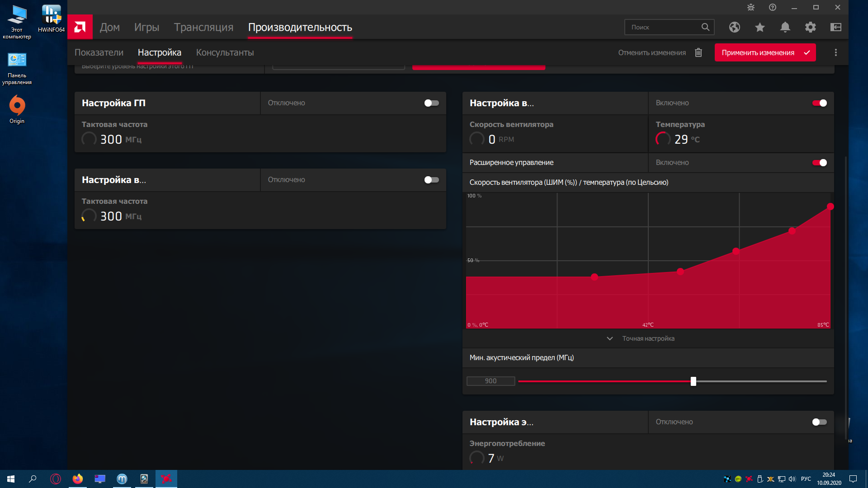Click the trash icon to discard changes
This screenshot has height=488, width=868.
(x=698, y=52)
